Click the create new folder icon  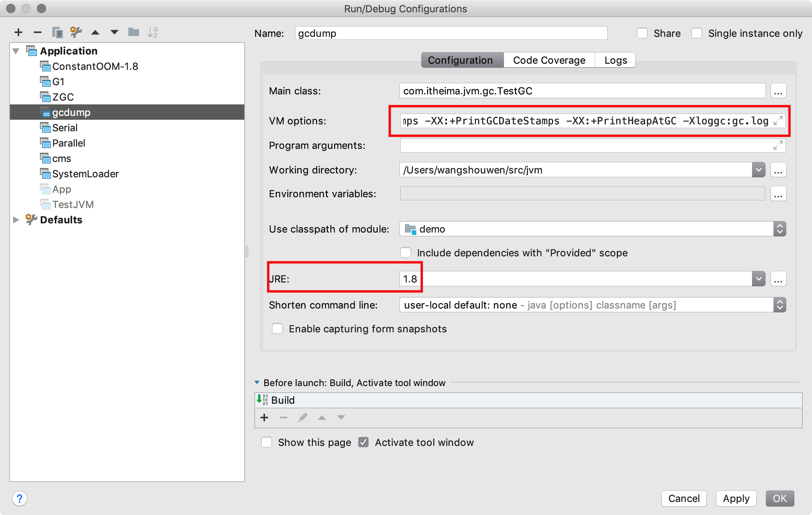pos(133,32)
